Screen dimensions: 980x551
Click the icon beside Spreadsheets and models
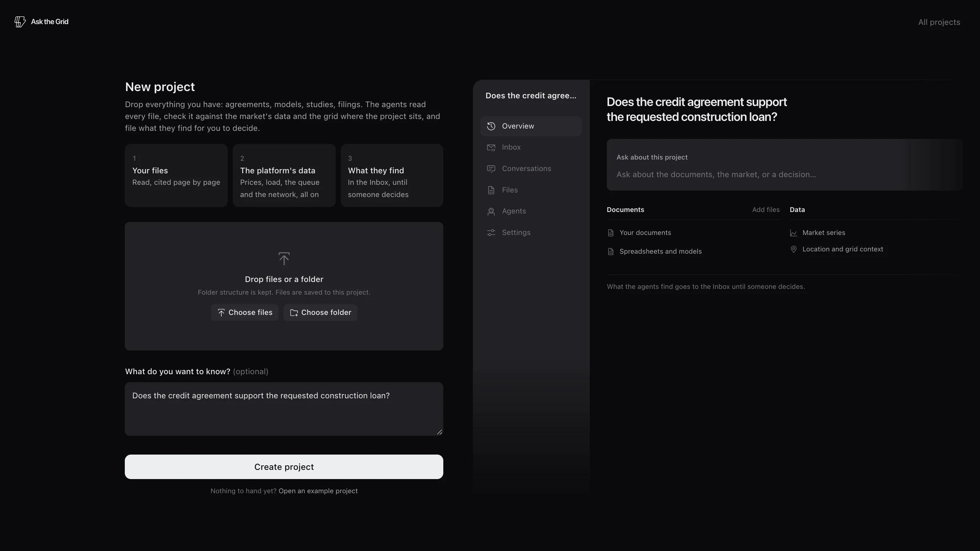click(611, 251)
